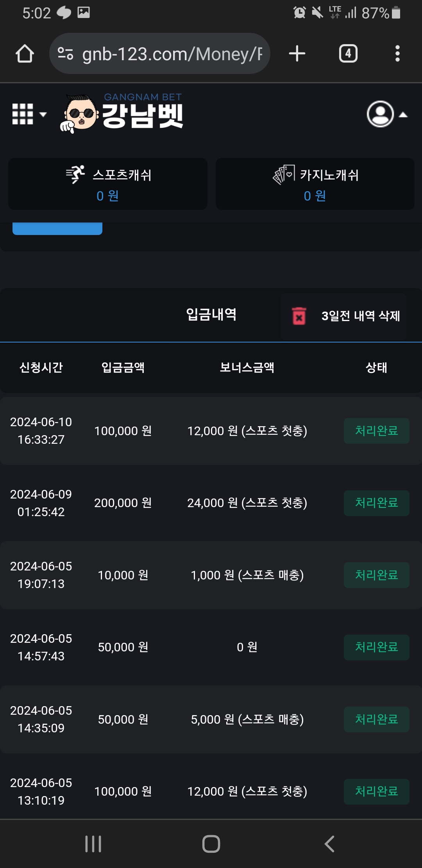The width and height of the screenshot is (422, 868).
Task: Open site info icon in address bar
Action: pyautogui.click(x=65, y=54)
